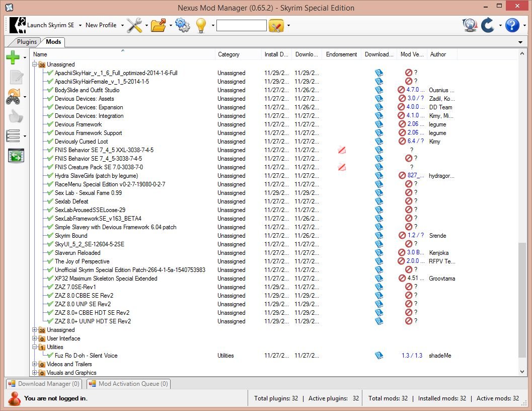This screenshot has height=411, width=532.
Task: Click the toolbar search text field
Action: point(242,26)
